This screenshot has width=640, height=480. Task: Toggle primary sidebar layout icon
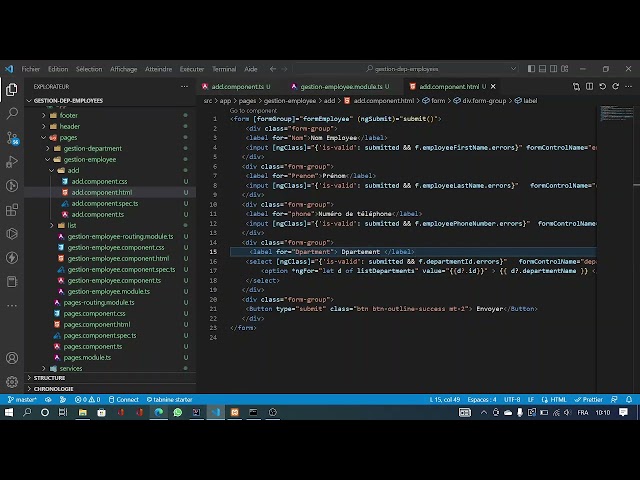(x=531, y=69)
